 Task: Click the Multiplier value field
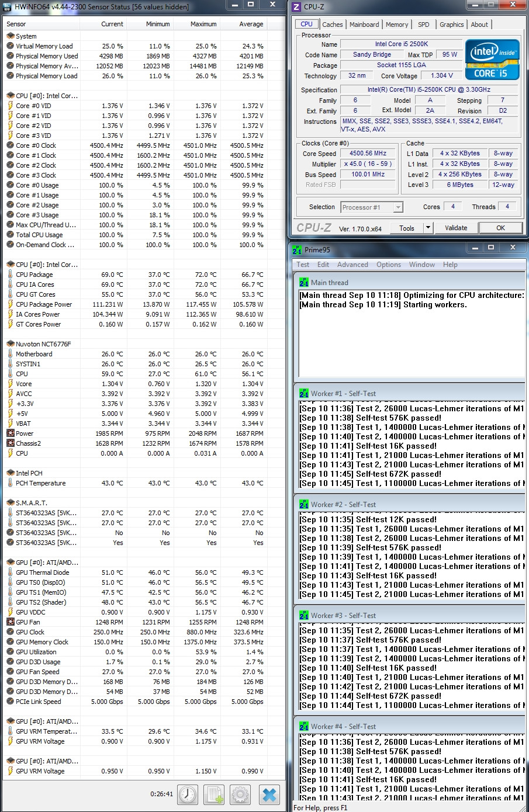point(368,164)
